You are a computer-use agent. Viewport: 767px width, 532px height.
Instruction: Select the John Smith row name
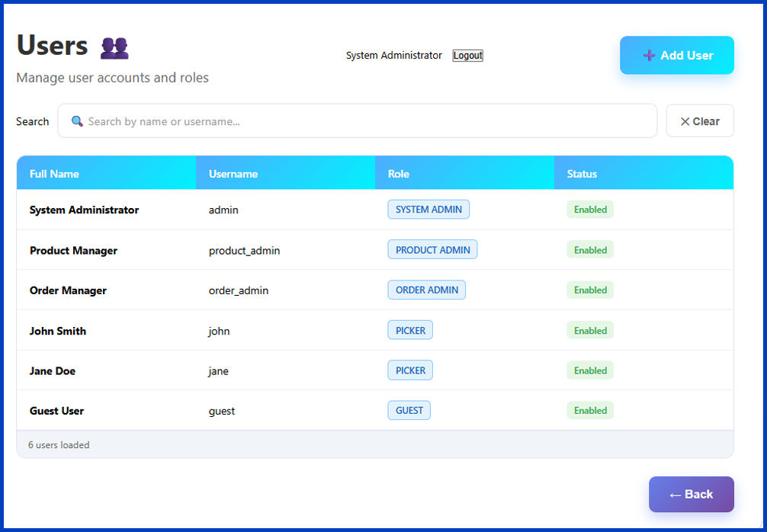[x=58, y=331]
